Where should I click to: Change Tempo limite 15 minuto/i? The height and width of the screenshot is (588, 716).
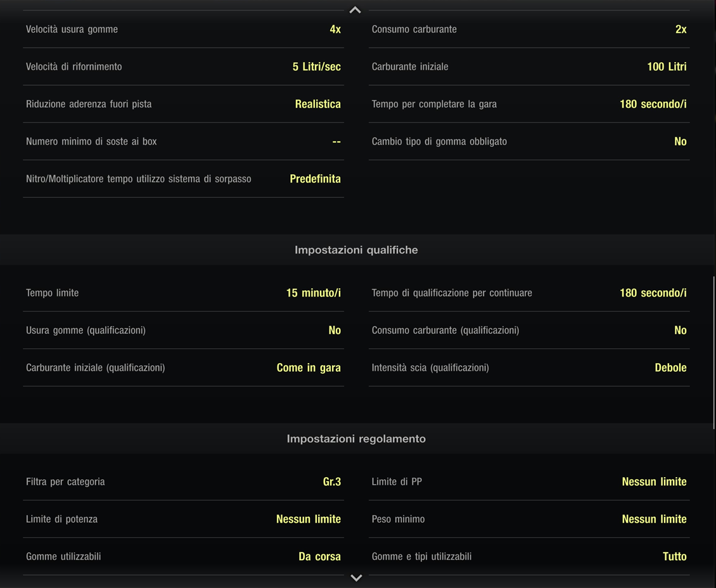tap(183, 293)
